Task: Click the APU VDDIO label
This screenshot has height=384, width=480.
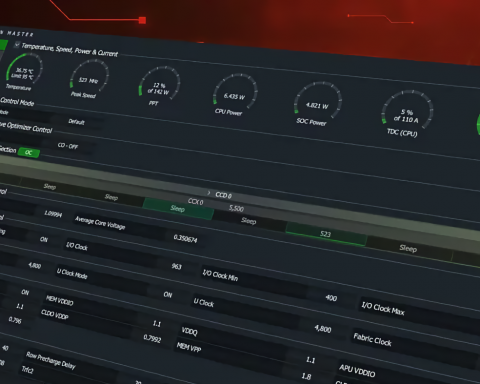Action: click(357, 371)
